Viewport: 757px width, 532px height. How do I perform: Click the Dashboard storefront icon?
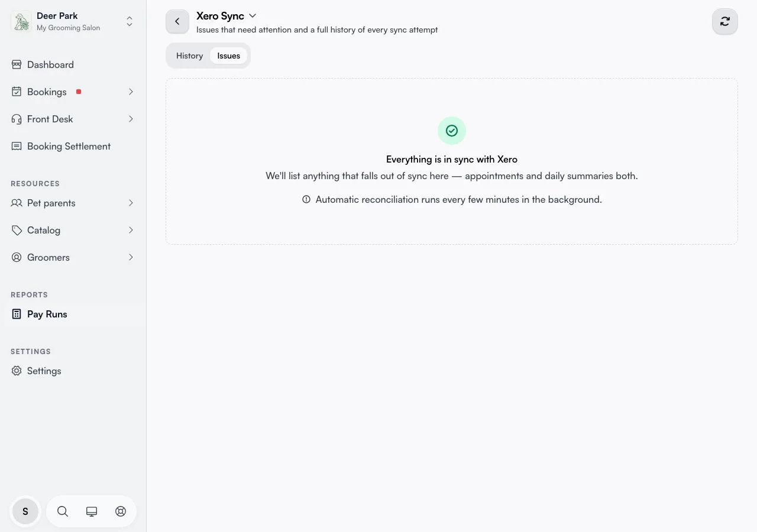point(17,64)
